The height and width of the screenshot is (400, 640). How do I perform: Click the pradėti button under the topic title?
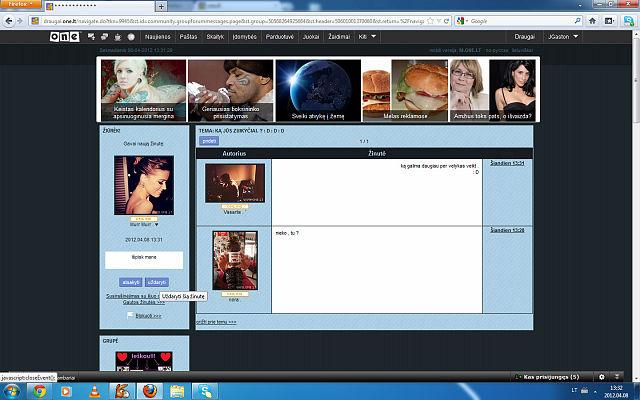click(209, 141)
